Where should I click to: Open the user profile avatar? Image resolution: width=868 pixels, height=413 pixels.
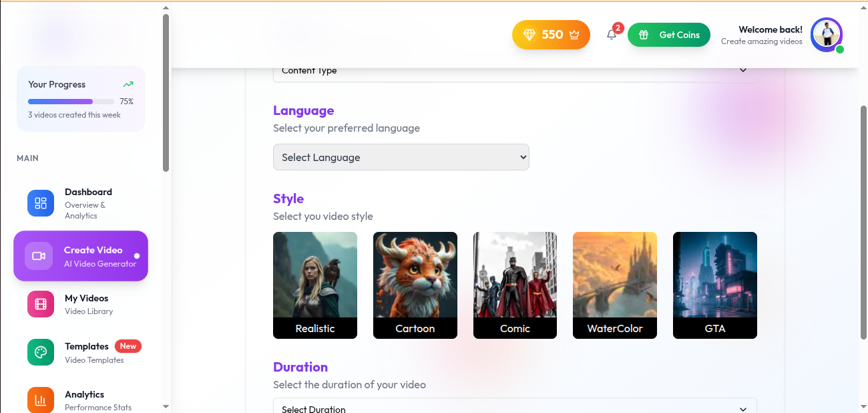click(x=827, y=34)
